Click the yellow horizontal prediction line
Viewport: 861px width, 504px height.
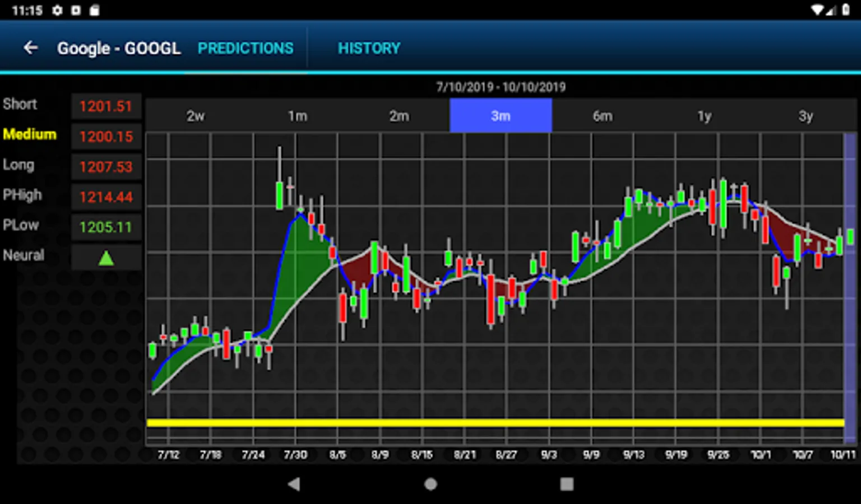click(x=496, y=423)
